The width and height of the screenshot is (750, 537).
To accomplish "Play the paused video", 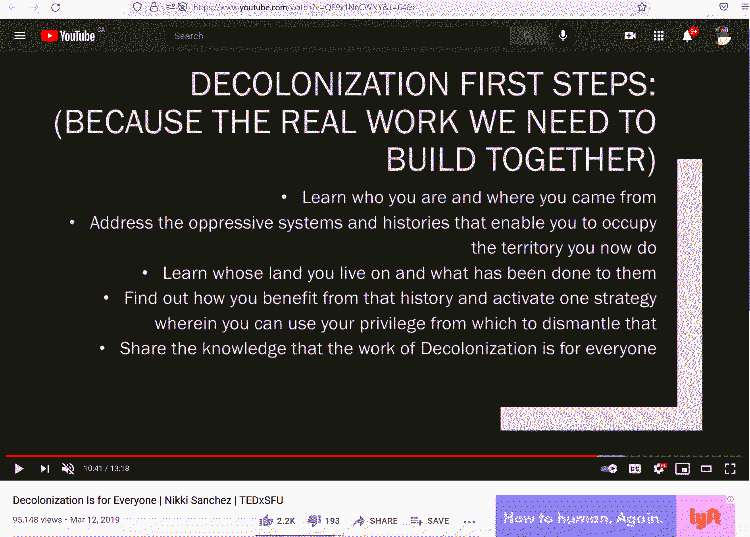I will click(x=19, y=468).
